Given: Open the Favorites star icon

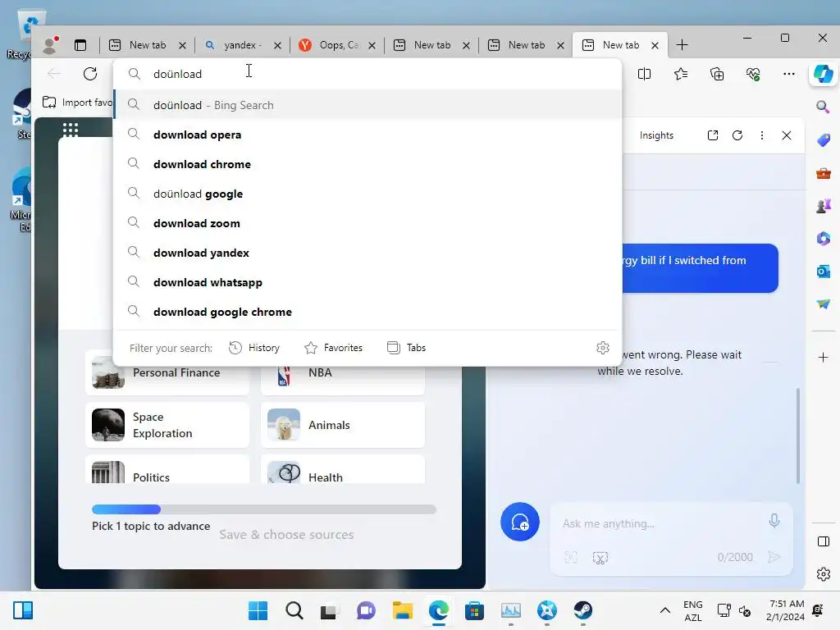Looking at the screenshot, I should 681,74.
